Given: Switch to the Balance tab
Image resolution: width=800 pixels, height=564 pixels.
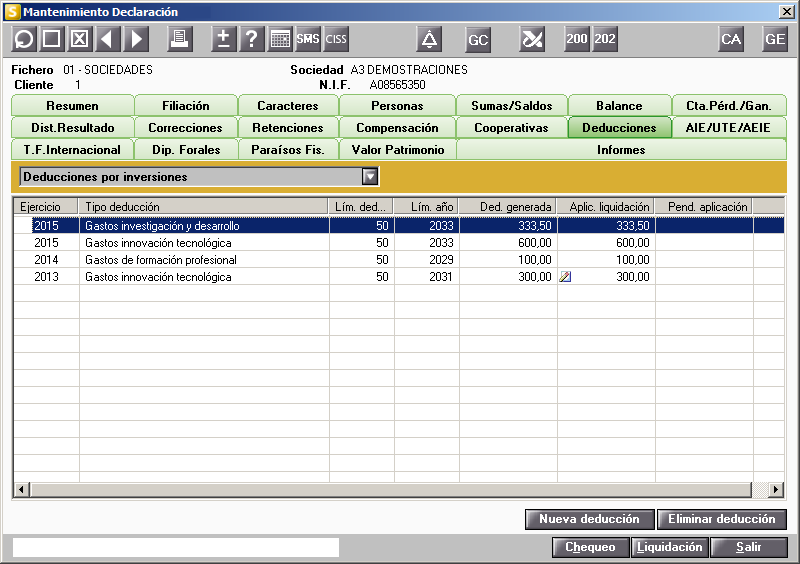Looking at the screenshot, I should point(619,106).
